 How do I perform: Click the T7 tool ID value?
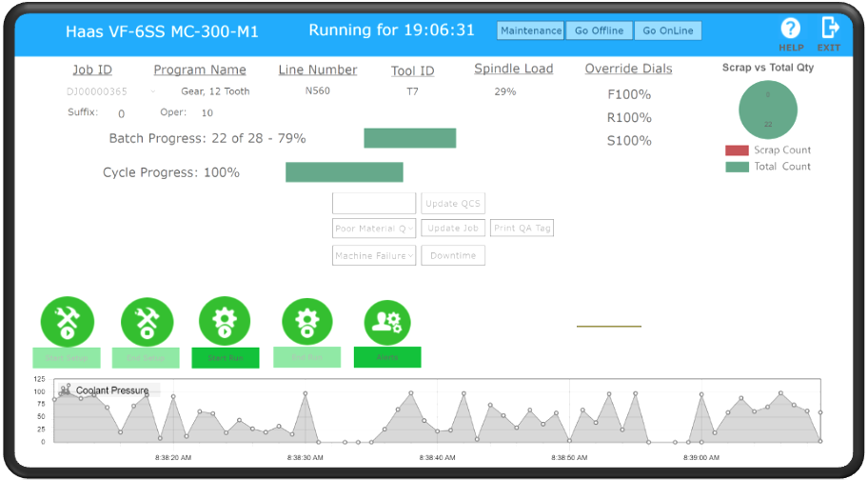tap(412, 91)
